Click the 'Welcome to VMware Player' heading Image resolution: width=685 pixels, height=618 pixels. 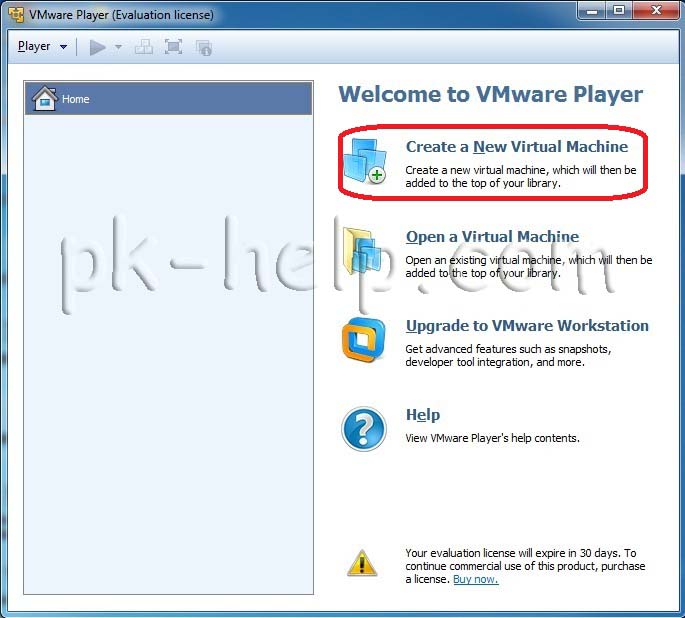[491, 94]
